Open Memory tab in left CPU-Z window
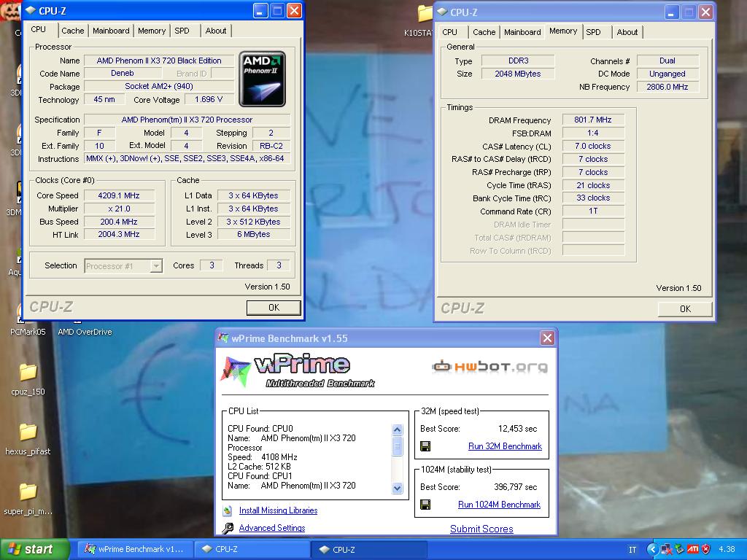 [152, 31]
